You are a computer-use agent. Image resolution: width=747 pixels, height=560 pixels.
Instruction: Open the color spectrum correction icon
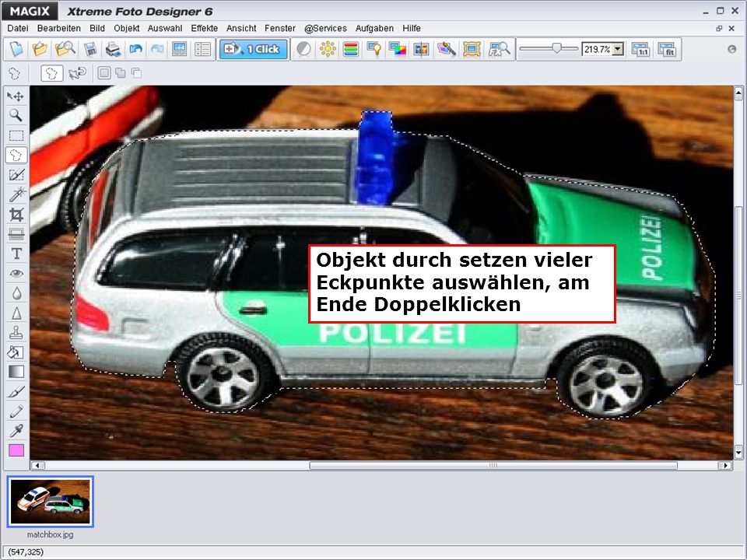(x=398, y=49)
